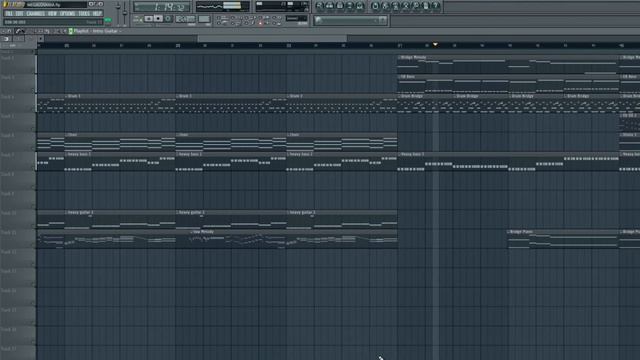
Task: Select the leftmost Choir clip
Action: 120,142
